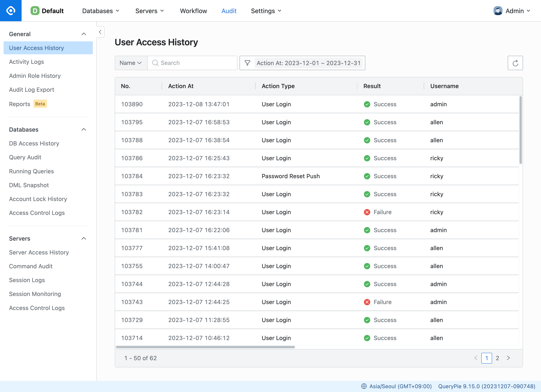Click page 1 button
541x392 pixels.
click(x=487, y=358)
